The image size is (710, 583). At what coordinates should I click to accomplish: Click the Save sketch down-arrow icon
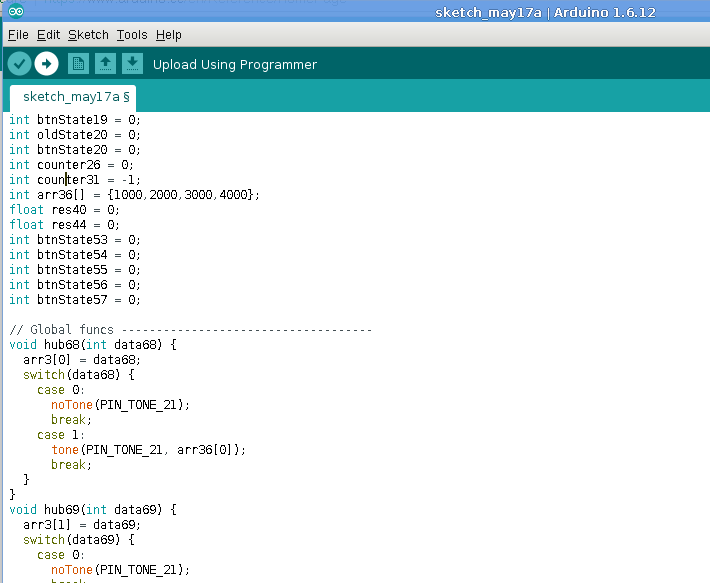[x=132, y=64]
